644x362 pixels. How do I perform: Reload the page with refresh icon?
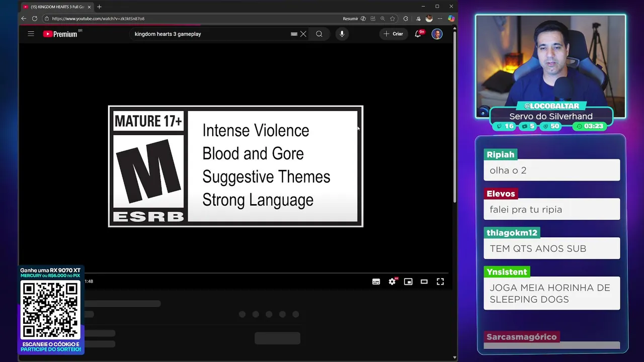35,19
